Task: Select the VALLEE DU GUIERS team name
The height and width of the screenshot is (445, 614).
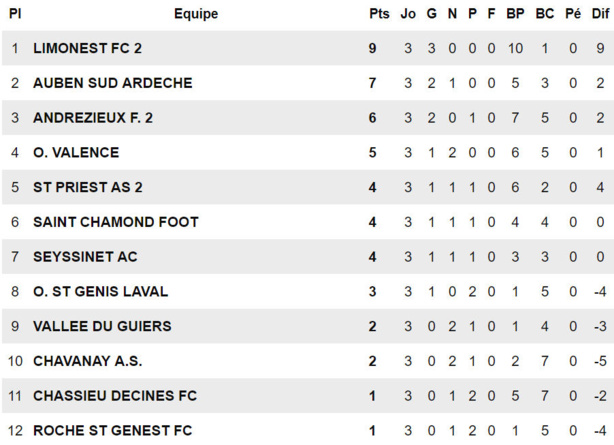Action: pos(102,326)
